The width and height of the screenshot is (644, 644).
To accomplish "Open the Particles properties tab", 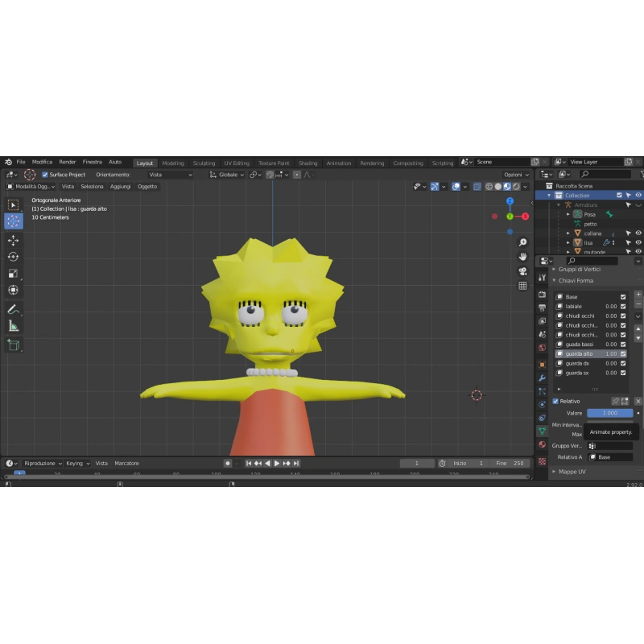I will point(542,391).
